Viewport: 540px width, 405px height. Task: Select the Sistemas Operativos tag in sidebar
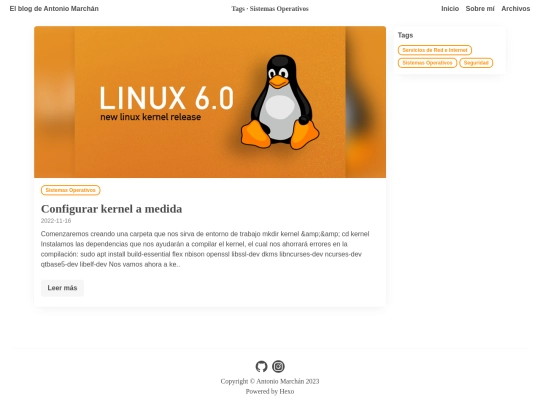click(427, 63)
